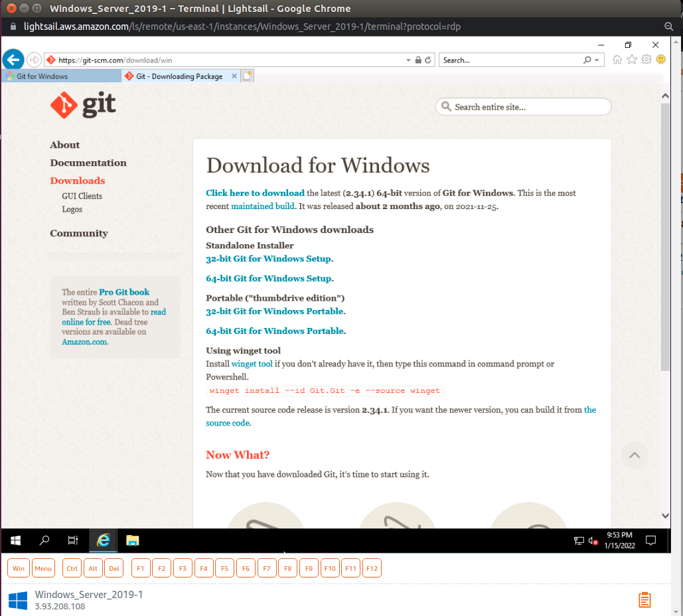Open the winget tool link
Viewport: 683px width, 616px height.
pos(252,364)
